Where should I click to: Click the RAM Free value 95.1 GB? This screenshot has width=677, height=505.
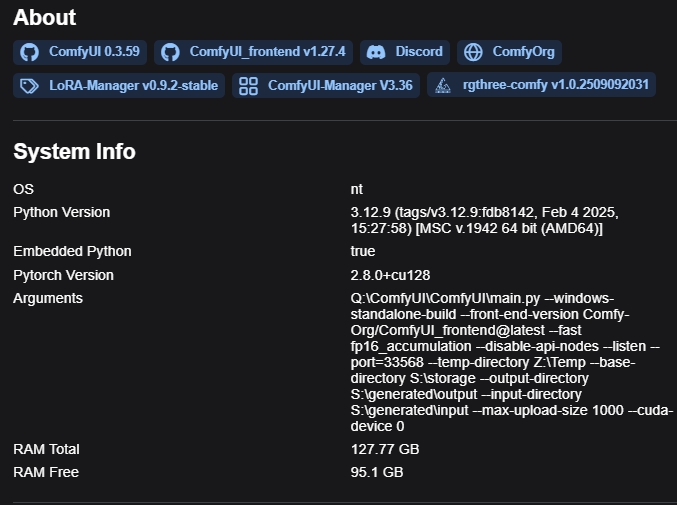(377, 472)
